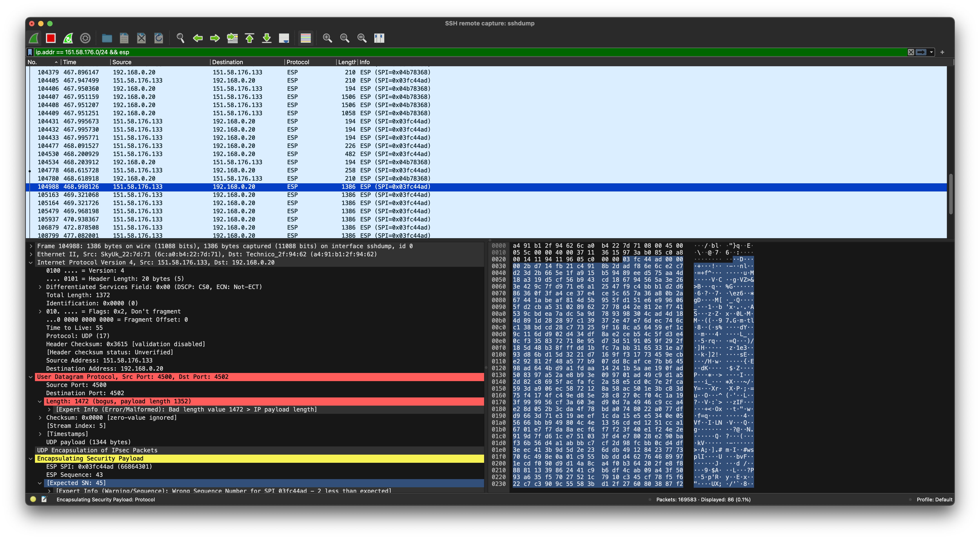Open the filter history dropdown arrow
The width and height of the screenshot is (980, 539).
[x=931, y=52]
